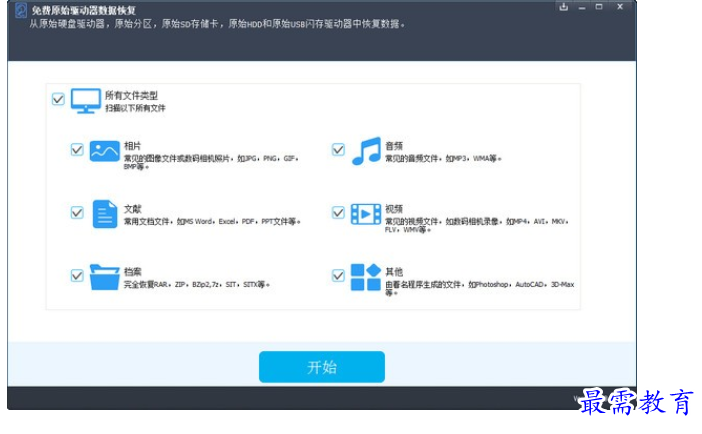The width and height of the screenshot is (702, 434).
Task: Click the tiles icon beside 其他
Action: (x=365, y=277)
